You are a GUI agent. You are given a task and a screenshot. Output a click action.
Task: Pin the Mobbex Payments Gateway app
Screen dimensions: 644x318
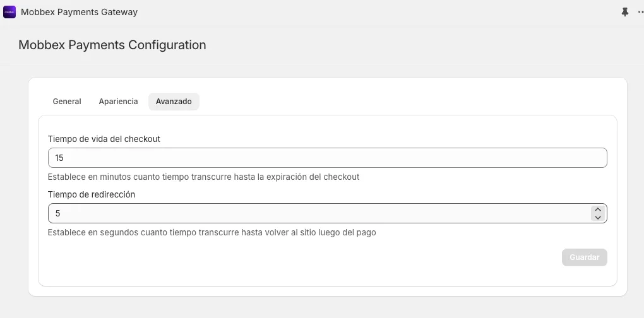coord(624,13)
